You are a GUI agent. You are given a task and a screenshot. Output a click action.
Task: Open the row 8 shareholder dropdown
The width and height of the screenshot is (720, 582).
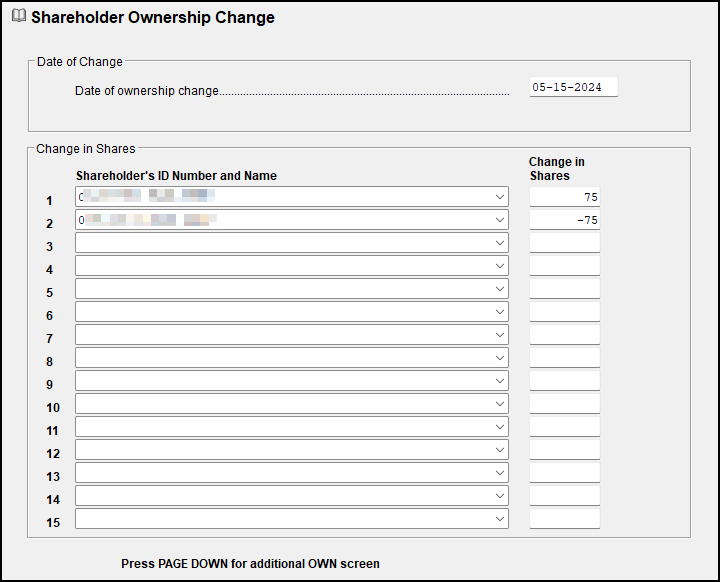coord(500,358)
